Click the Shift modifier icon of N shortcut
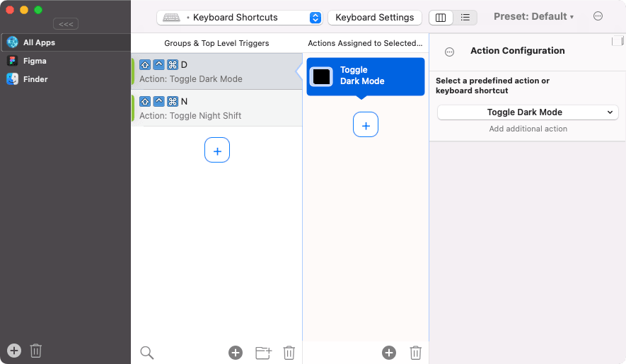This screenshot has height=364, width=626. pyautogui.click(x=145, y=101)
